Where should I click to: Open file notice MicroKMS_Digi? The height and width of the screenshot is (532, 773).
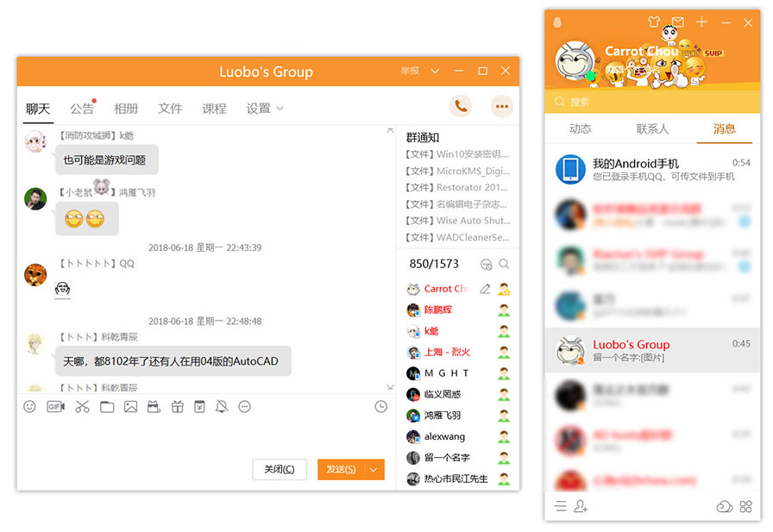(x=457, y=171)
